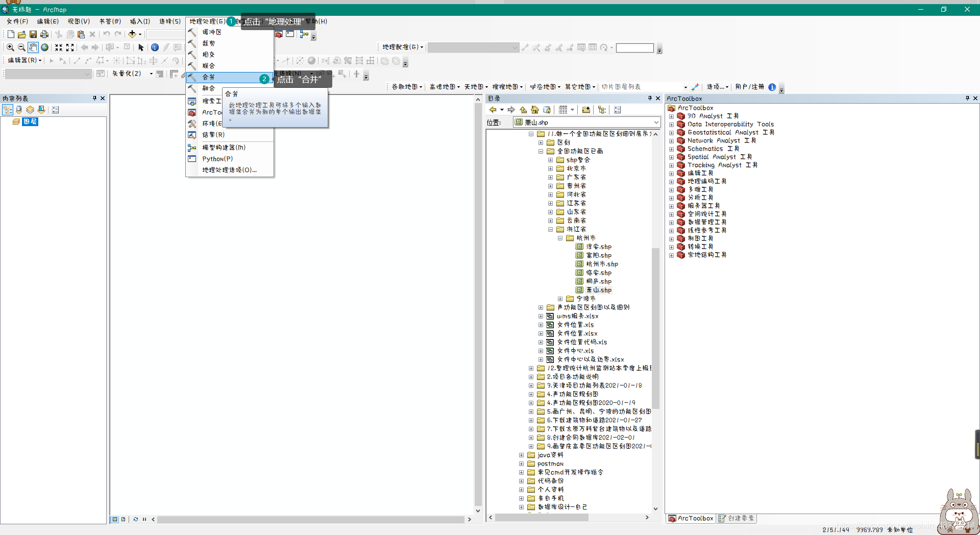Choose 缓冲区 from the geoprocessing menu

[230, 32]
